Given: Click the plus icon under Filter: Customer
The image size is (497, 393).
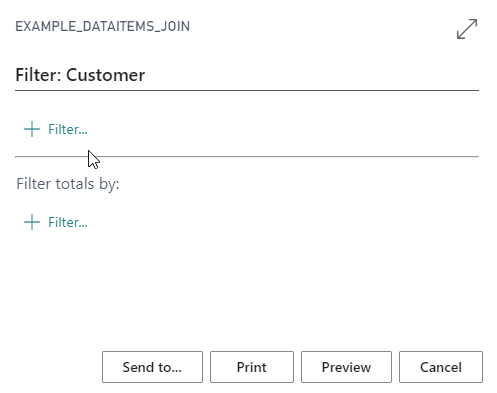Looking at the screenshot, I should (32, 129).
